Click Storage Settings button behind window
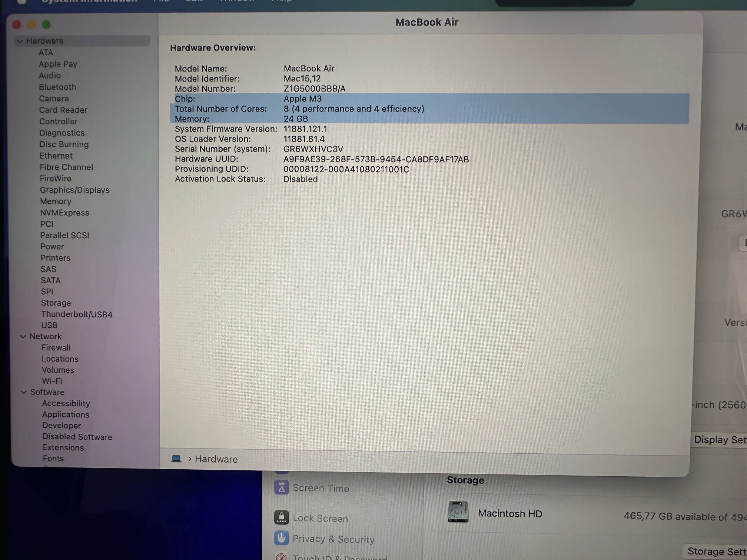 point(715,551)
